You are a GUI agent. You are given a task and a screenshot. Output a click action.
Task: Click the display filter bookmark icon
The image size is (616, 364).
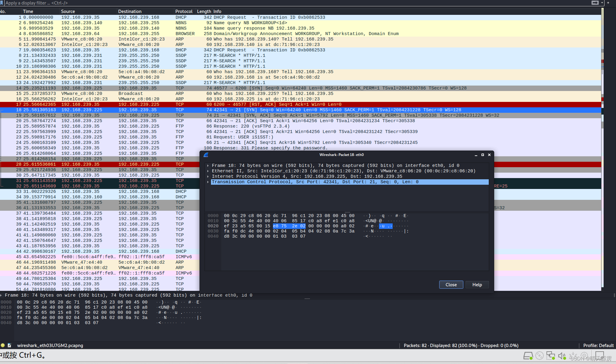pos(2,3)
